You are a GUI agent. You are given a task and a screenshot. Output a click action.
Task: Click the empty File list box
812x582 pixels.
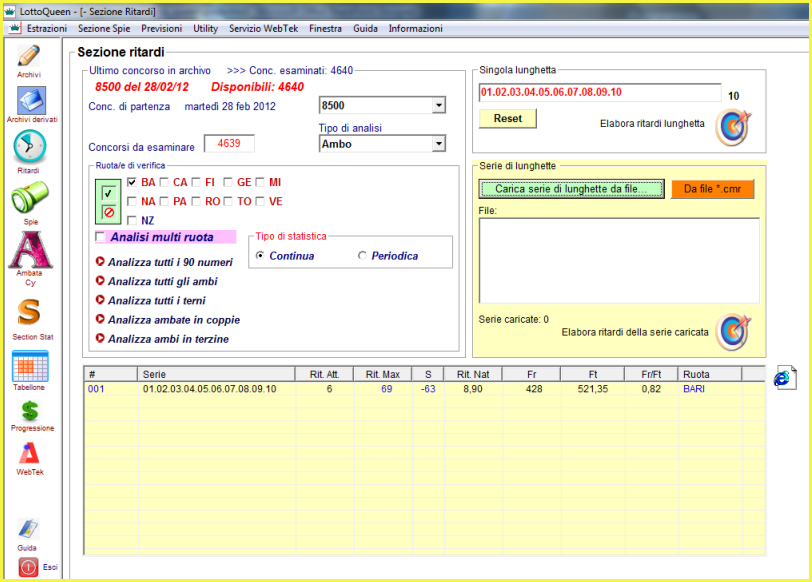click(619, 260)
